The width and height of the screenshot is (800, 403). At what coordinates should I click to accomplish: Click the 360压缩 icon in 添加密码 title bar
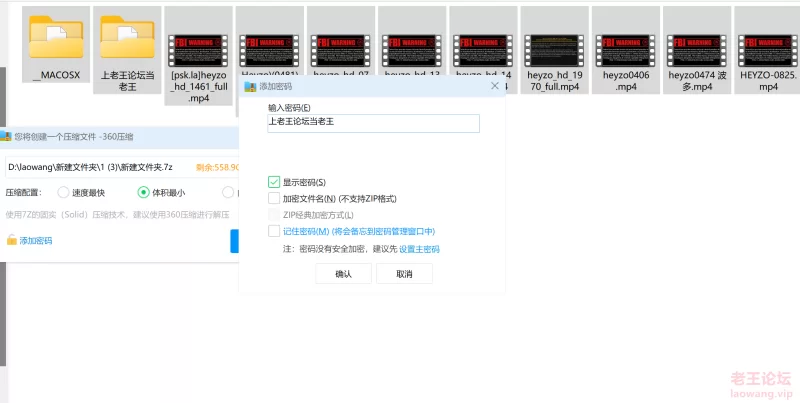(x=250, y=86)
